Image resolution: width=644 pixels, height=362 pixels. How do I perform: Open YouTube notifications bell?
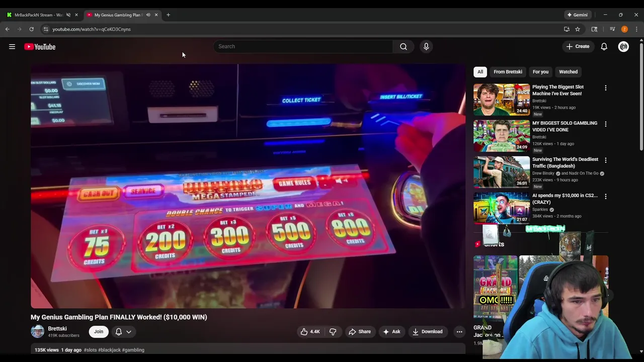point(604,46)
